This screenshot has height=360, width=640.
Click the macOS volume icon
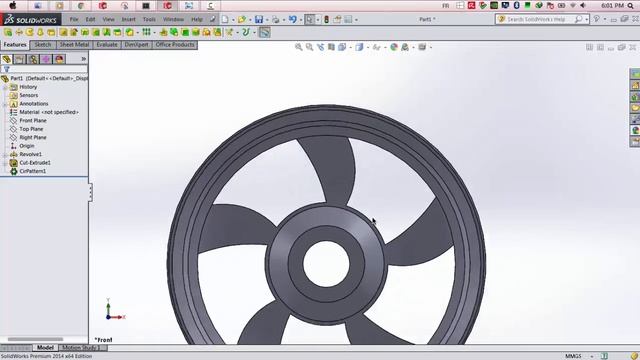coord(583,5)
